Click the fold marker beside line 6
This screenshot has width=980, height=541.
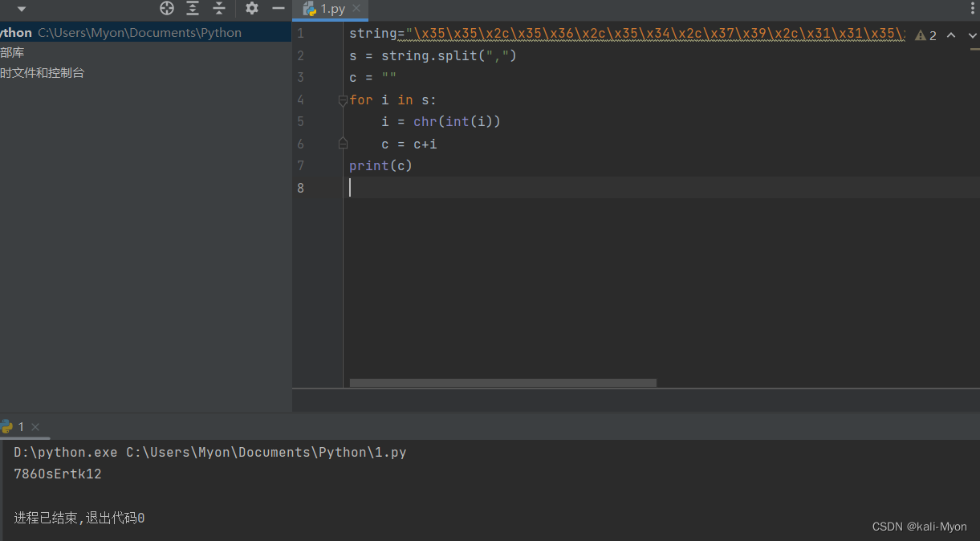(343, 143)
